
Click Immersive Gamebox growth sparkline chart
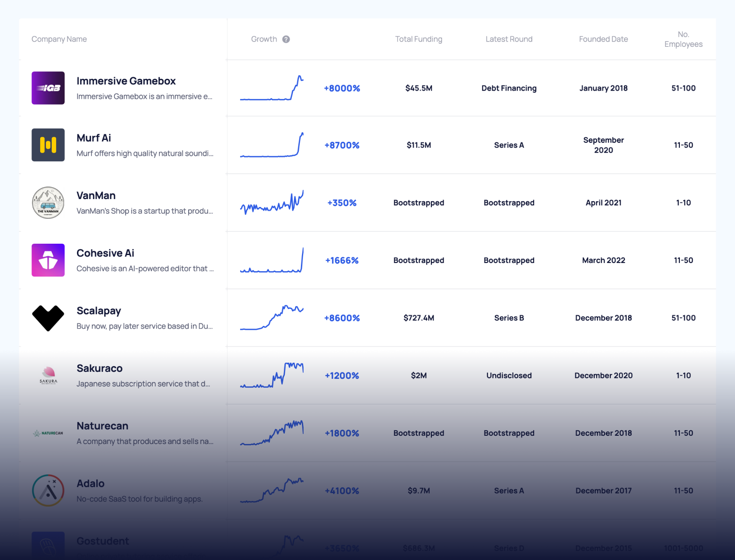pos(272,88)
